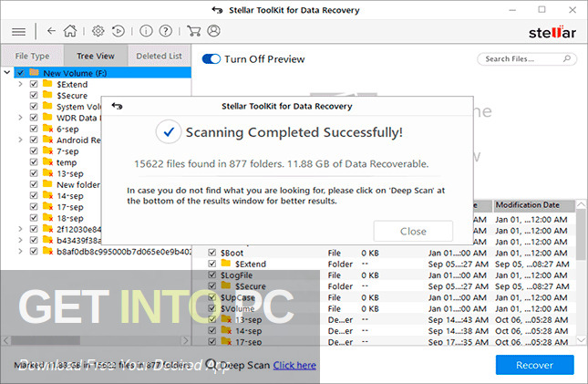
Task: Uncheck the 6-sep checkbox
Action: (x=34, y=129)
